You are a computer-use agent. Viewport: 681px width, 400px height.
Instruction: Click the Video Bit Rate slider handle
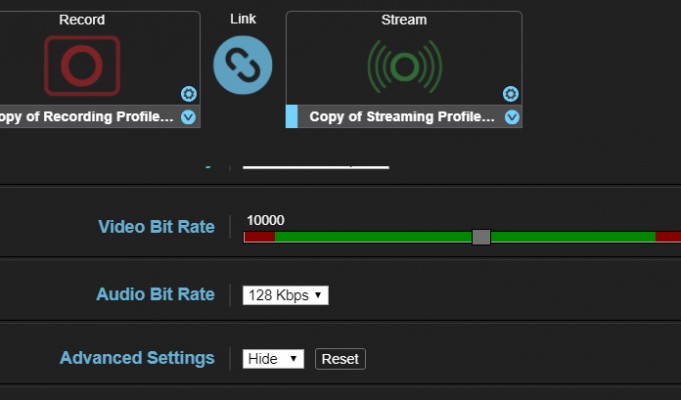click(481, 237)
